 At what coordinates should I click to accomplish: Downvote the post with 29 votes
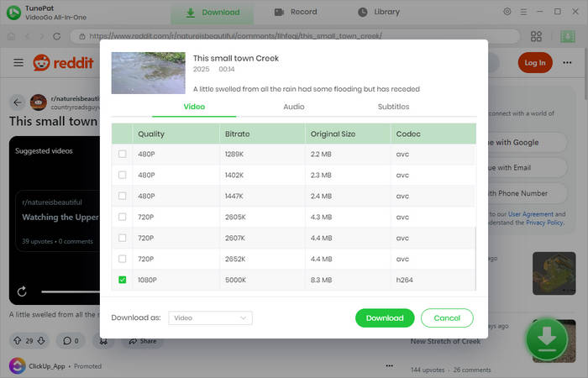(x=41, y=340)
